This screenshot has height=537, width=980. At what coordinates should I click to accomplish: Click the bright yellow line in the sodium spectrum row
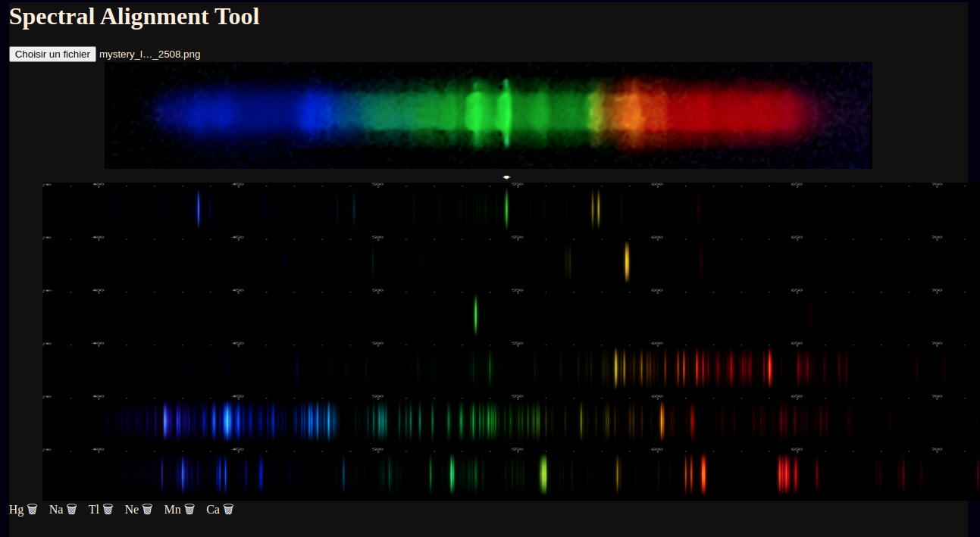[x=627, y=261]
